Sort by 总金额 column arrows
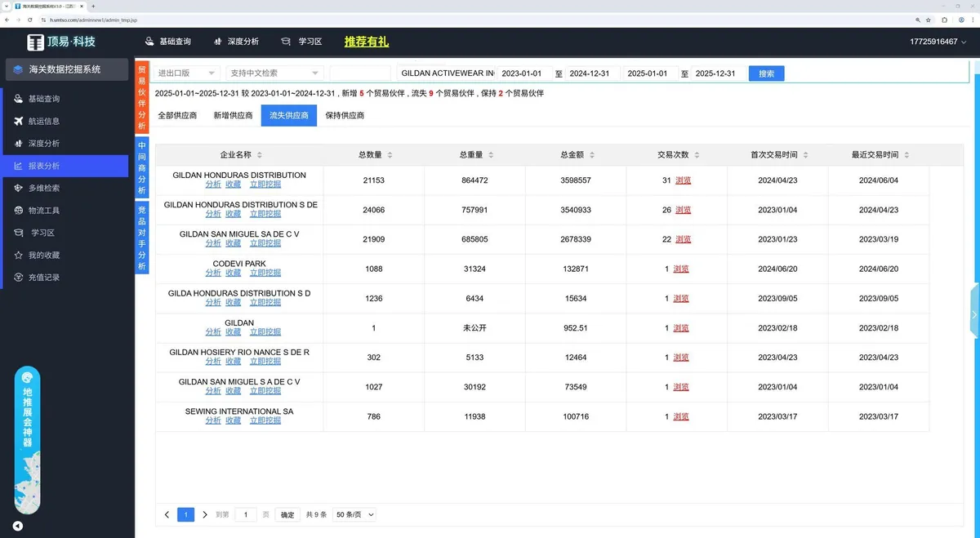 click(x=592, y=155)
